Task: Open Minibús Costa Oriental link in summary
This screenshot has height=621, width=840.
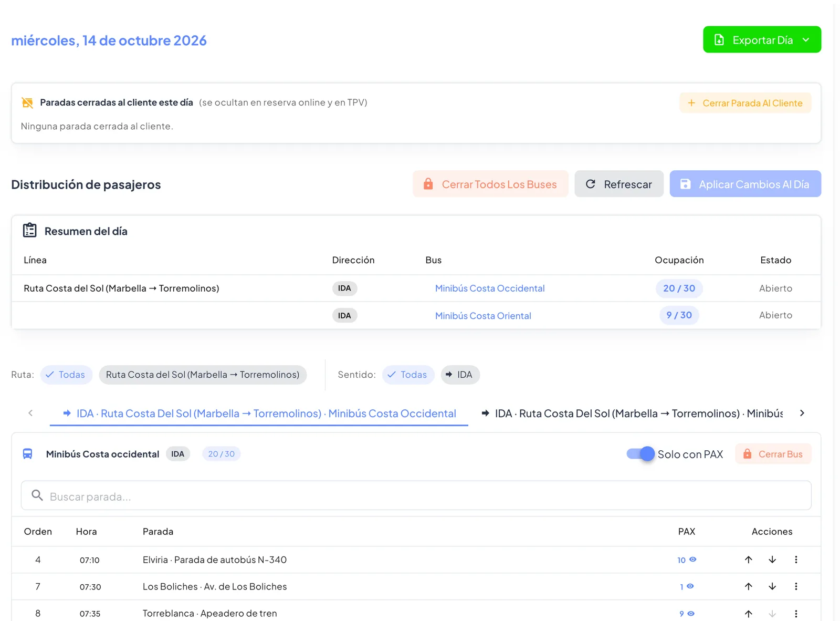Action: (483, 316)
